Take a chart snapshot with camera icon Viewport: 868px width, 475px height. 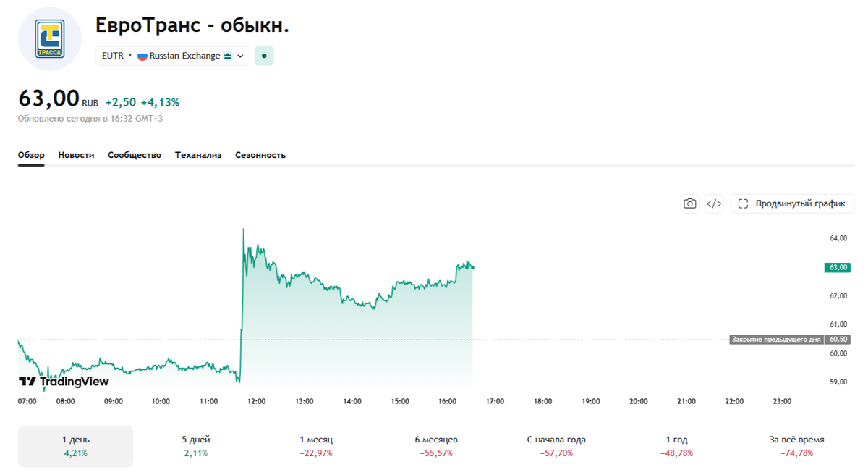point(691,203)
